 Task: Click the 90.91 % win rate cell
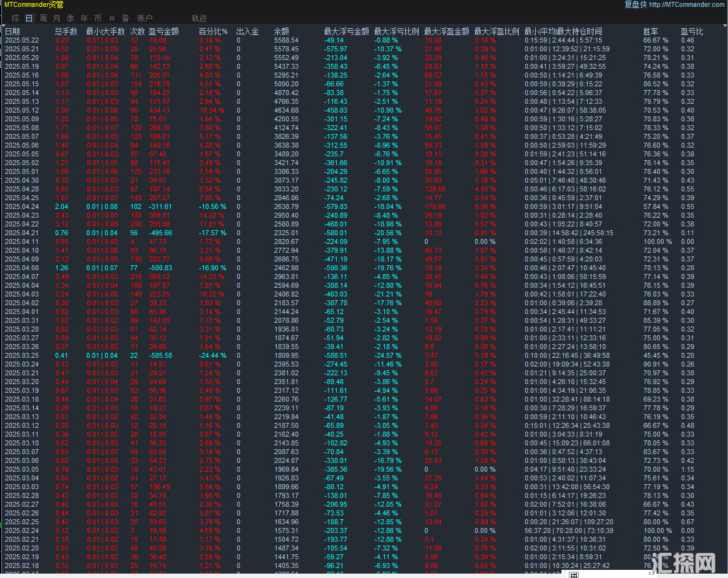(x=655, y=364)
